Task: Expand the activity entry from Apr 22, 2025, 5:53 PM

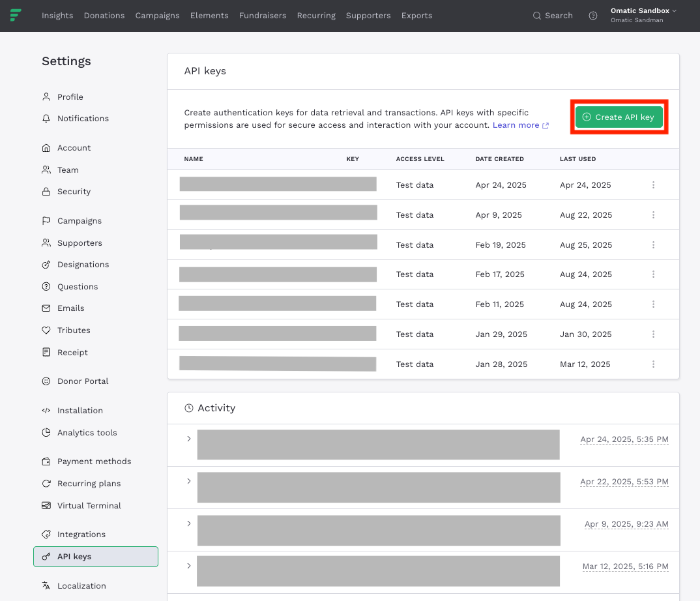Action: click(189, 481)
